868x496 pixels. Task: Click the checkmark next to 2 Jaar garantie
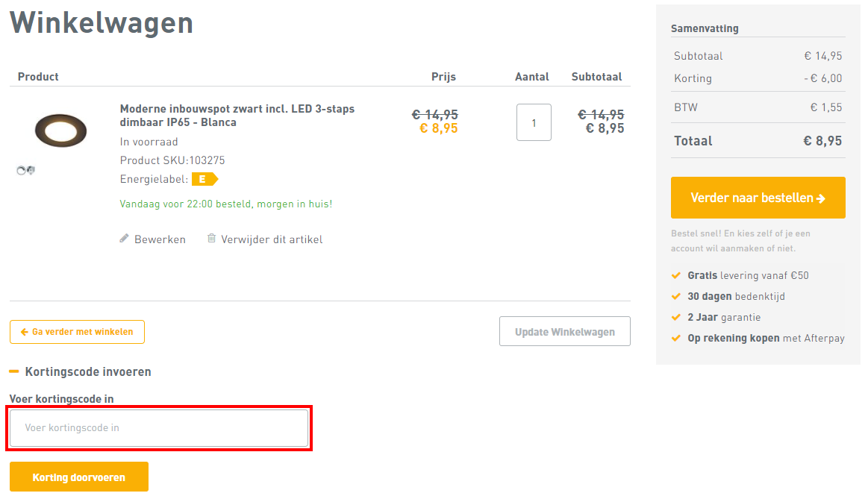(x=676, y=317)
